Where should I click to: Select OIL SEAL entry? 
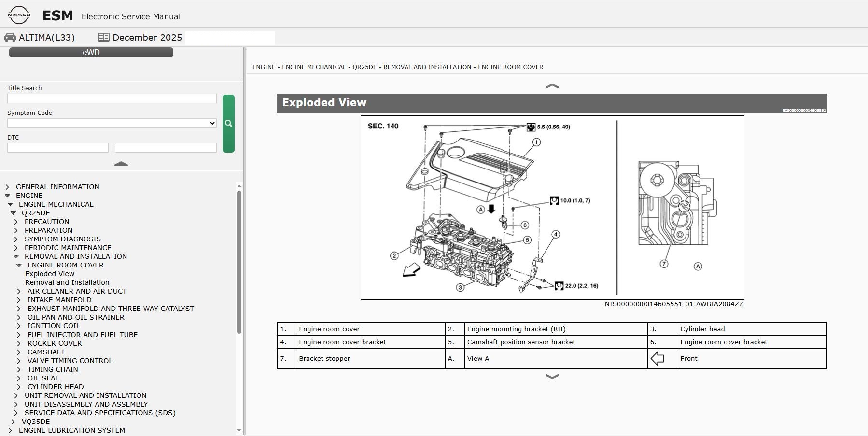point(43,378)
